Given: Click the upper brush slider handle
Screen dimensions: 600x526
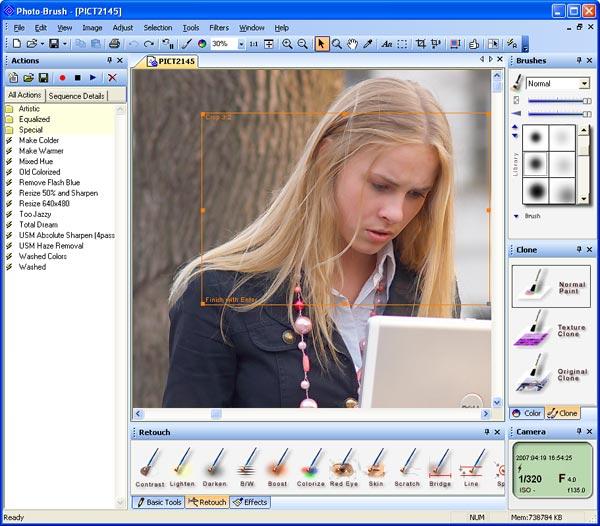Looking at the screenshot, I should click(x=586, y=101).
